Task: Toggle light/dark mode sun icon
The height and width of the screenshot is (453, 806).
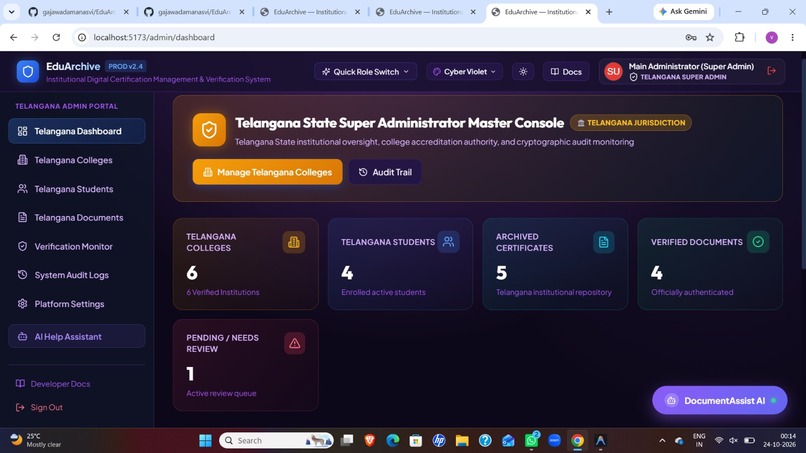Action: (523, 71)
